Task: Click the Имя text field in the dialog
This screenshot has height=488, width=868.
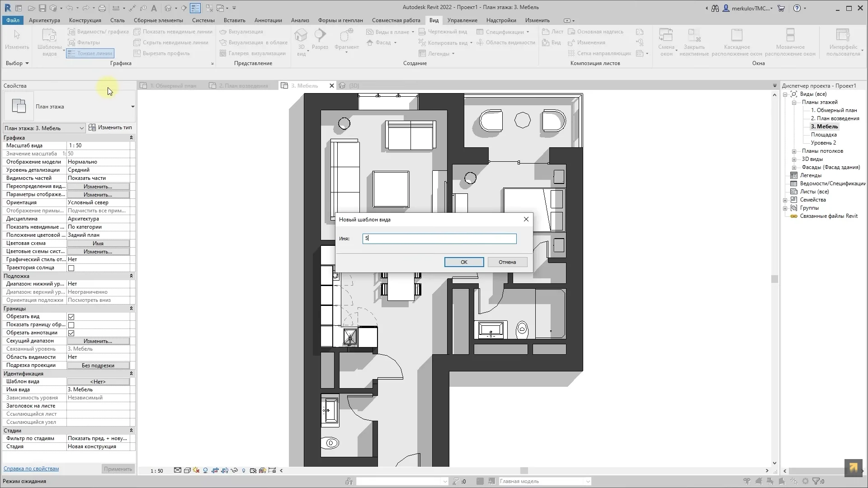Action: (x=439, y=239)
